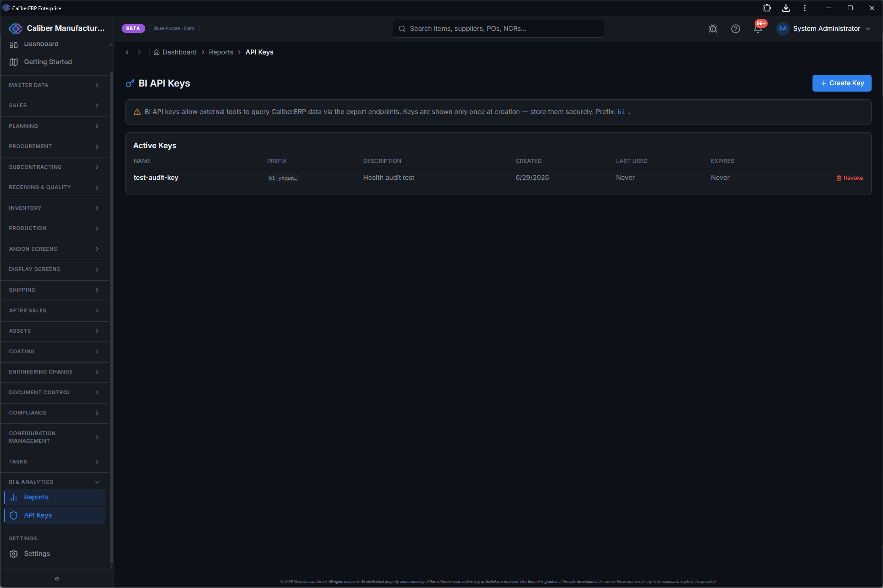Open Dashboard in the sidebar
883x588 pixels.
[x=54, y=44]
